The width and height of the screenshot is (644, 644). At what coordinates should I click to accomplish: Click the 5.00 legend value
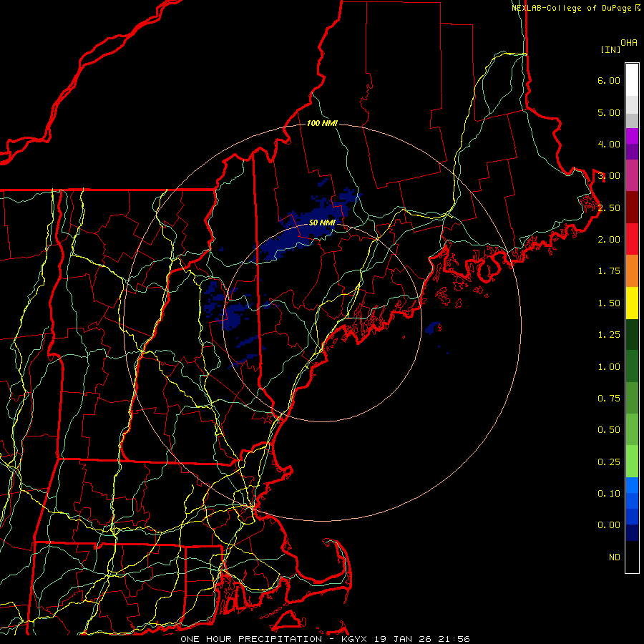[609, 112]
